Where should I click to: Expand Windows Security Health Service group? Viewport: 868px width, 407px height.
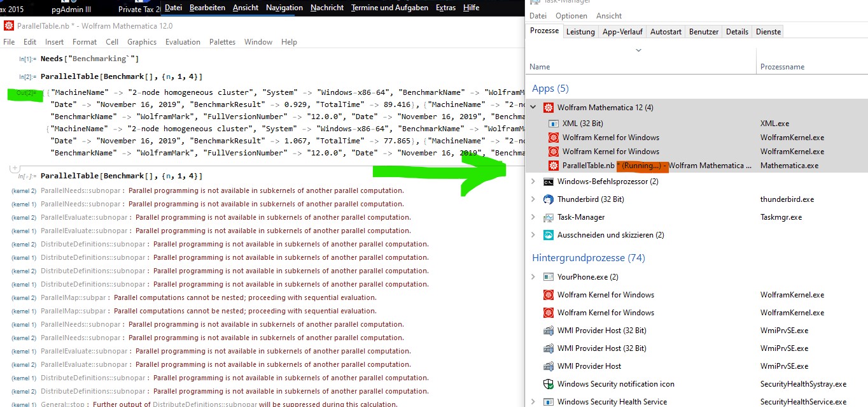coord(534,402)
